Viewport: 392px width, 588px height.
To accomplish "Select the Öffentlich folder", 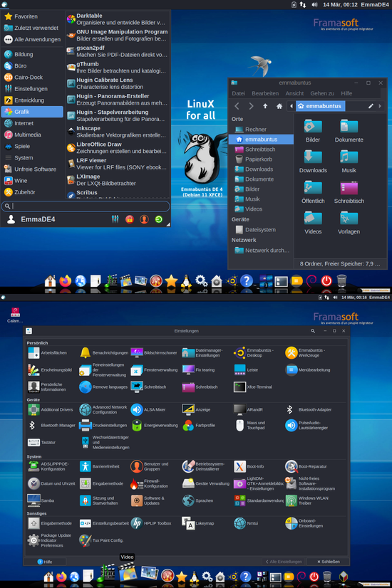I will [x=313, y=192].
